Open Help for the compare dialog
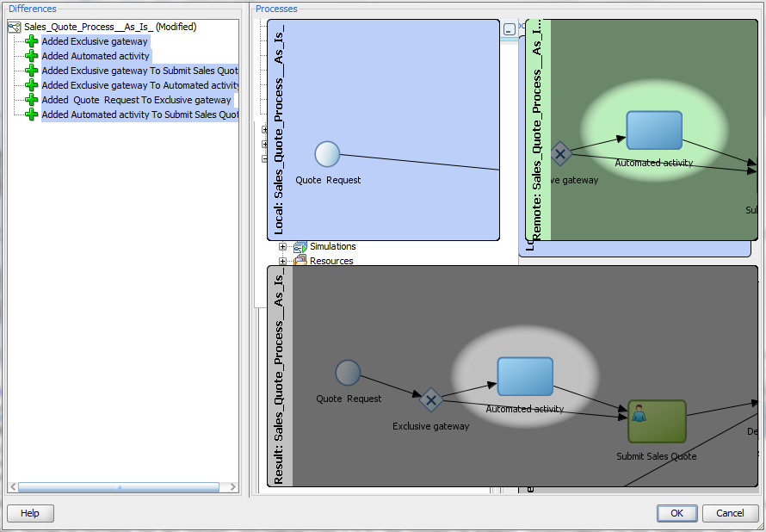This screenshot has height=532, width=766. (x=30, y=513)
